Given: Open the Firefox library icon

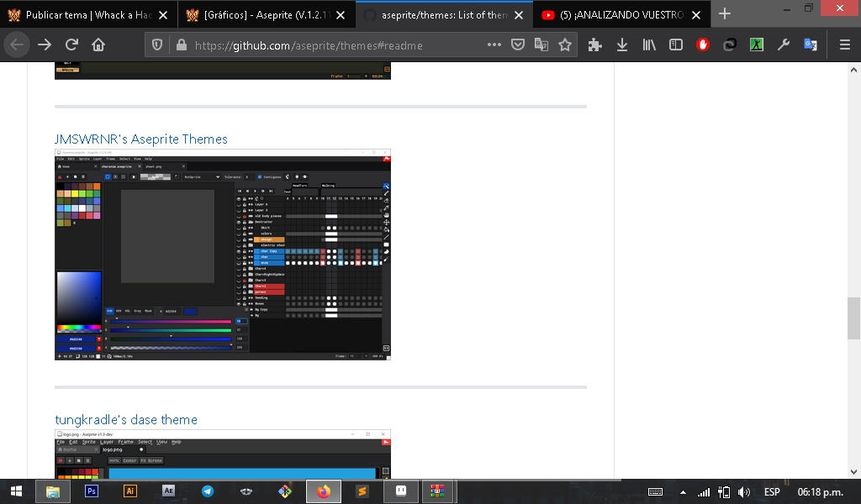Looking at the screenshot, I should pyautogui.click(x=649, y=45).
